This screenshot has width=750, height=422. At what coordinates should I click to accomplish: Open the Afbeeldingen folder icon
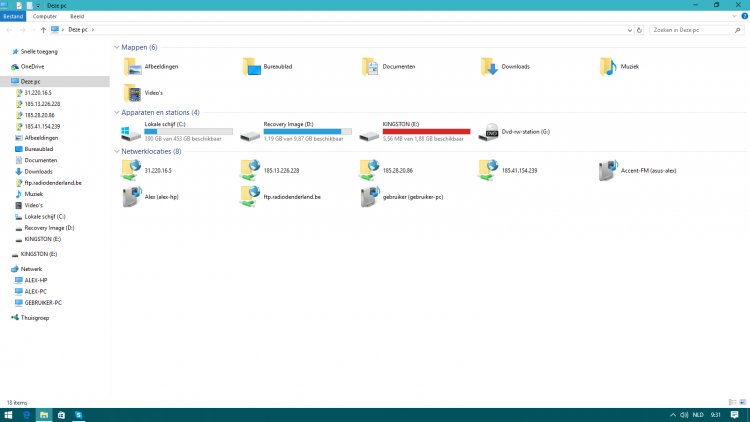(132, 67)
